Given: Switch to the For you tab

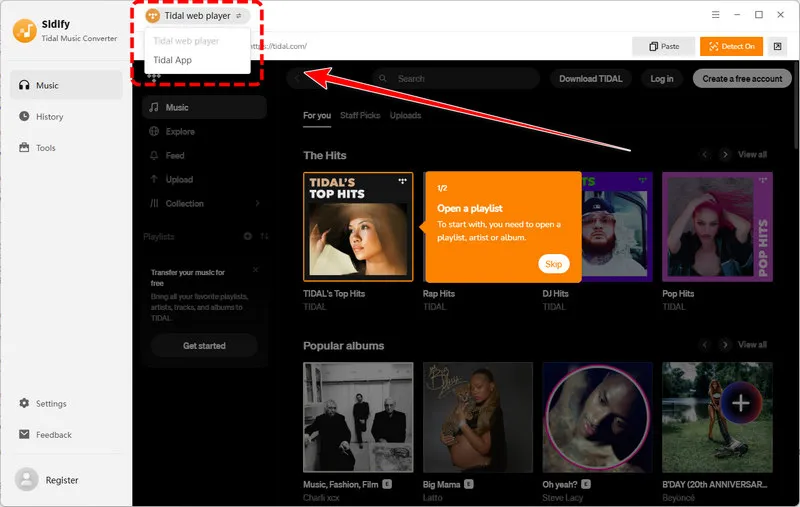Looking at the screenshot, I should 317,115.
